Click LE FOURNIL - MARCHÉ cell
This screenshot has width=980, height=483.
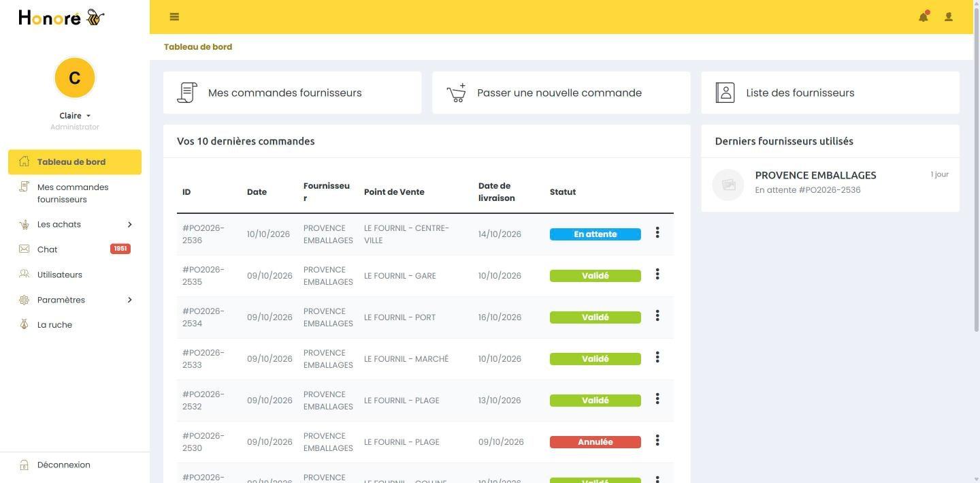tap(406, 359)
